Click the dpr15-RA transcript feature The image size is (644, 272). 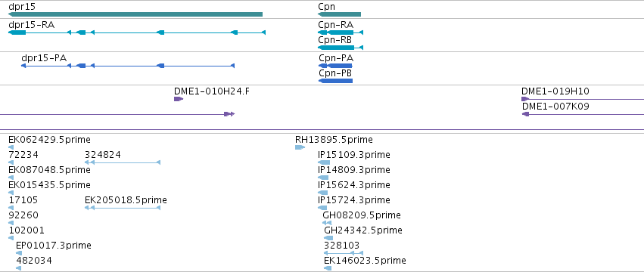click(x=137, y=32)
